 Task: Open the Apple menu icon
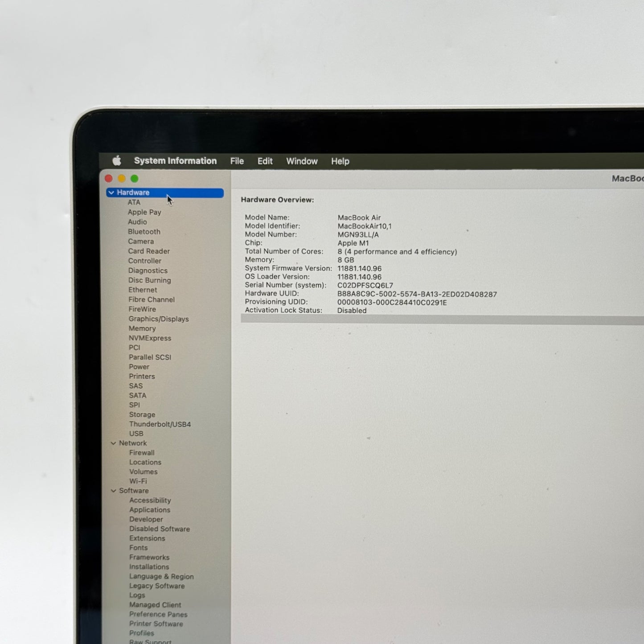(x=117, y=161)
